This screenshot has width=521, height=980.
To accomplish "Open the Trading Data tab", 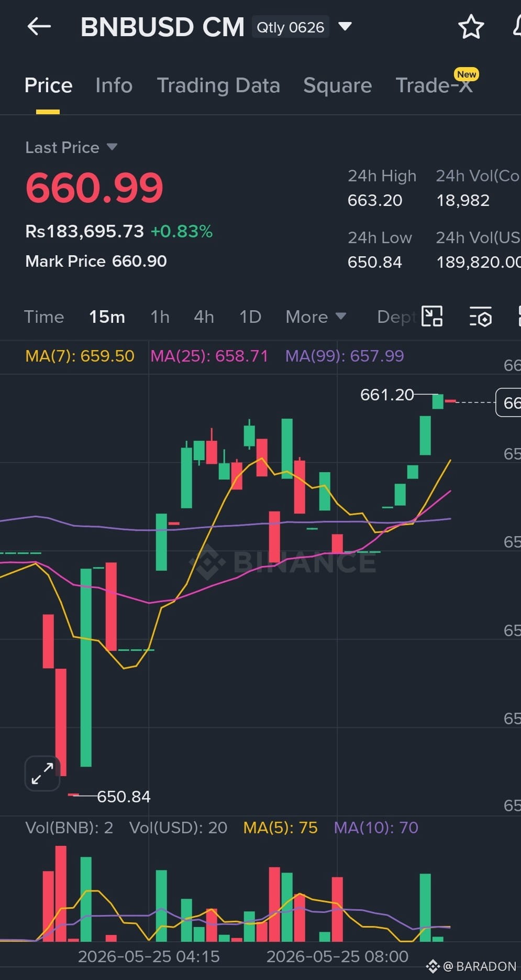I will tap(218, 85).
